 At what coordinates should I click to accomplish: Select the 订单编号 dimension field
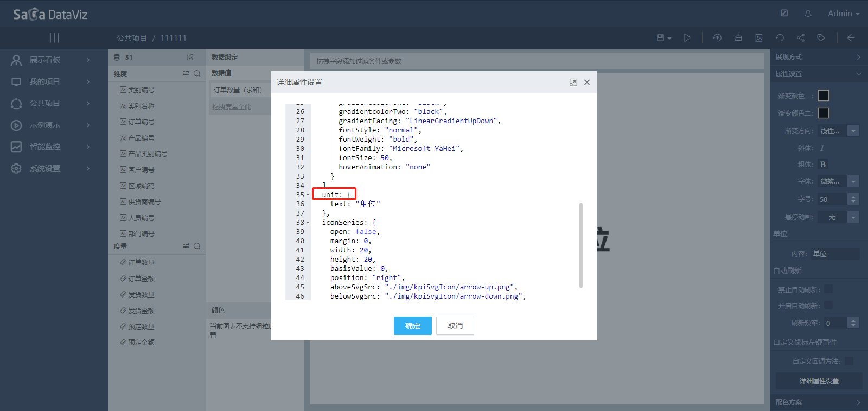(141, 122)
